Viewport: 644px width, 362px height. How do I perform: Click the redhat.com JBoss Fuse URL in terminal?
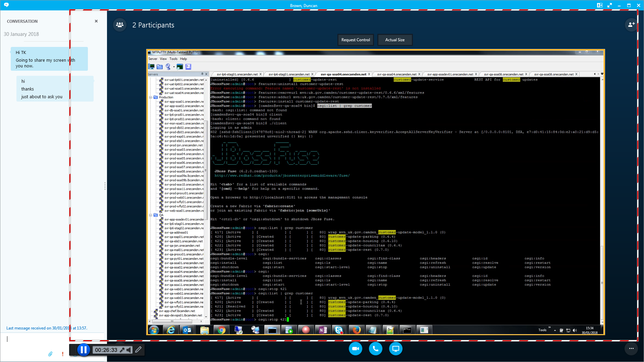[282, 176]
